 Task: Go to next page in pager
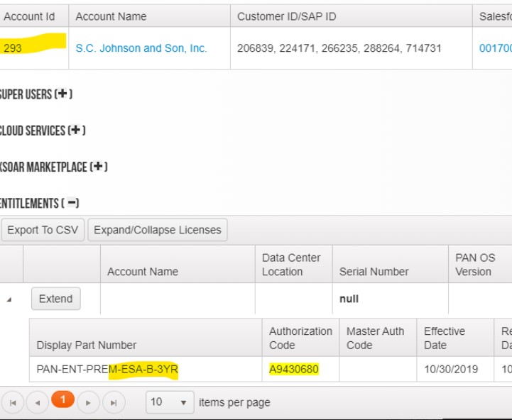88,402
